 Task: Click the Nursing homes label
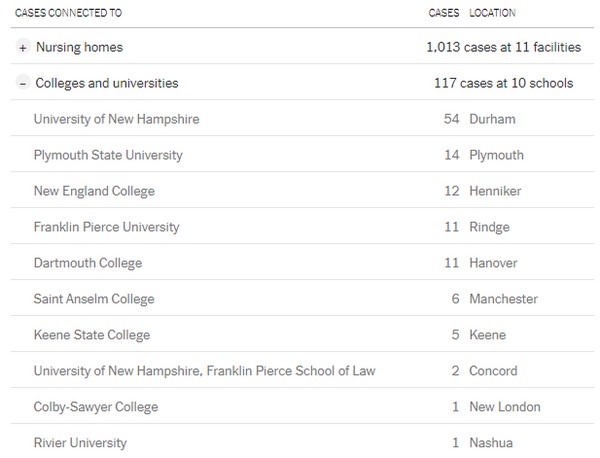[79, 47]
